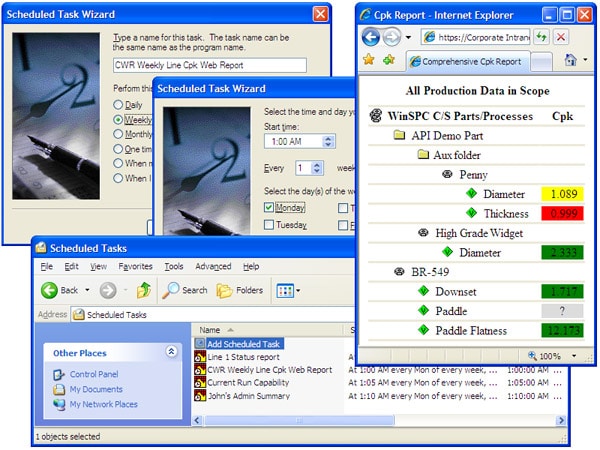Viewport: 600px width, 450px height.
Task: Click the Aux folder icon in report
Action: 422,155
